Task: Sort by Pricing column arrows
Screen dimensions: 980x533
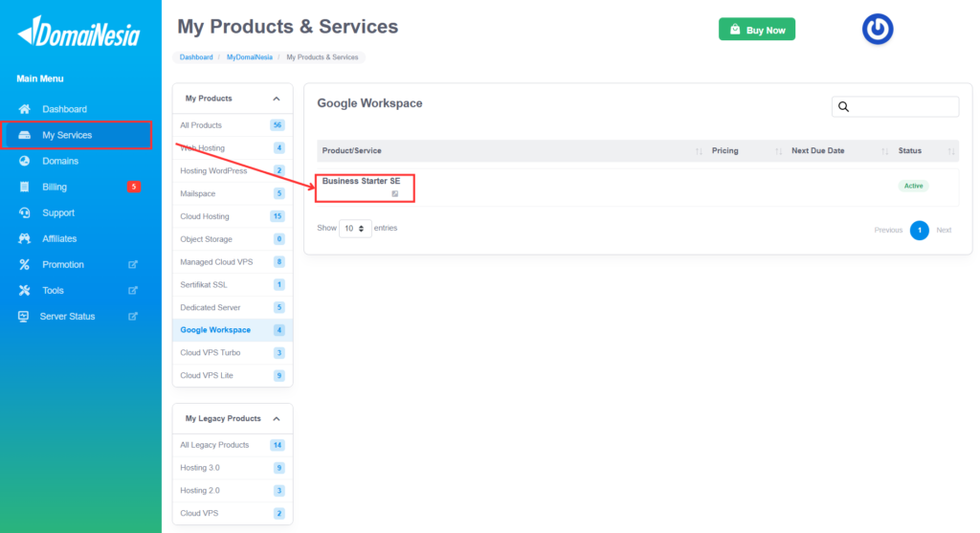Action: (778, 151)
